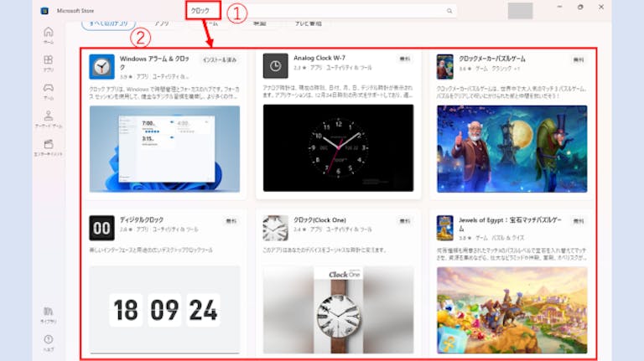Click the 無料 badge on ディジタルクロック
The image size is (644, 361).
coord(231,221)
